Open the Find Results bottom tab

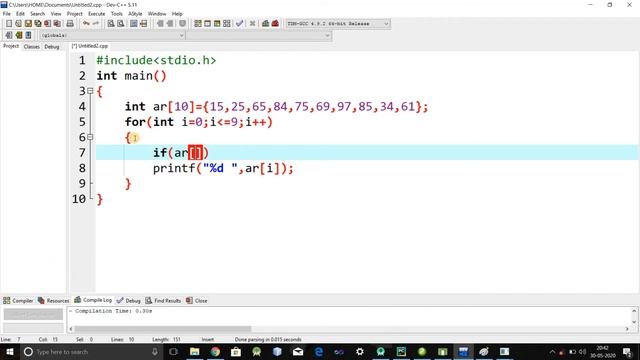(163, 300)
